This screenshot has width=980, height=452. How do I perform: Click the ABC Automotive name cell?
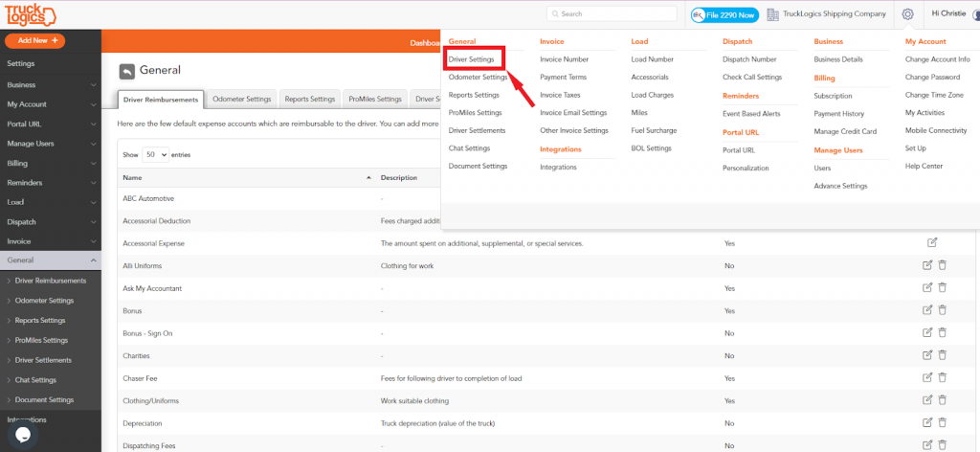pos(148,198)
